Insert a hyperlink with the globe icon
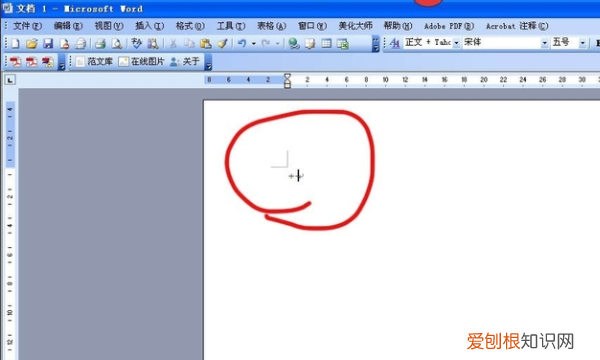Viewport: 600px width, 360px height. (x=294, y=44)
